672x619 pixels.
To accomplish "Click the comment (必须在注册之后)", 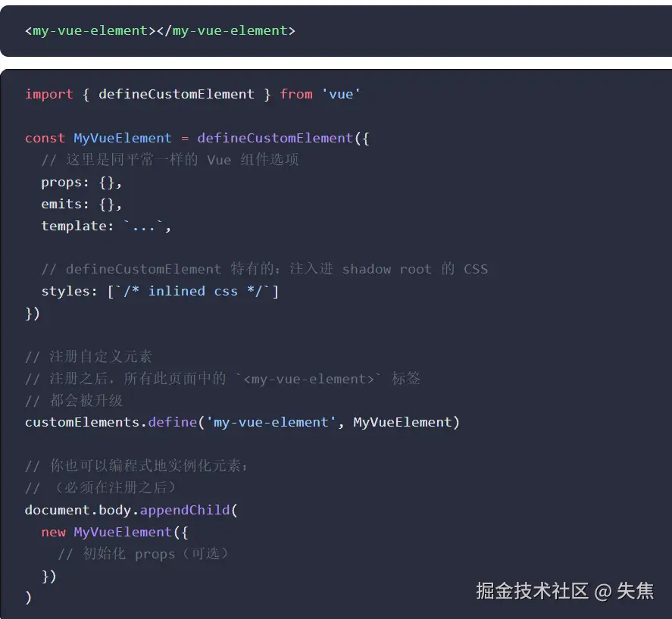I will point(100,488).
